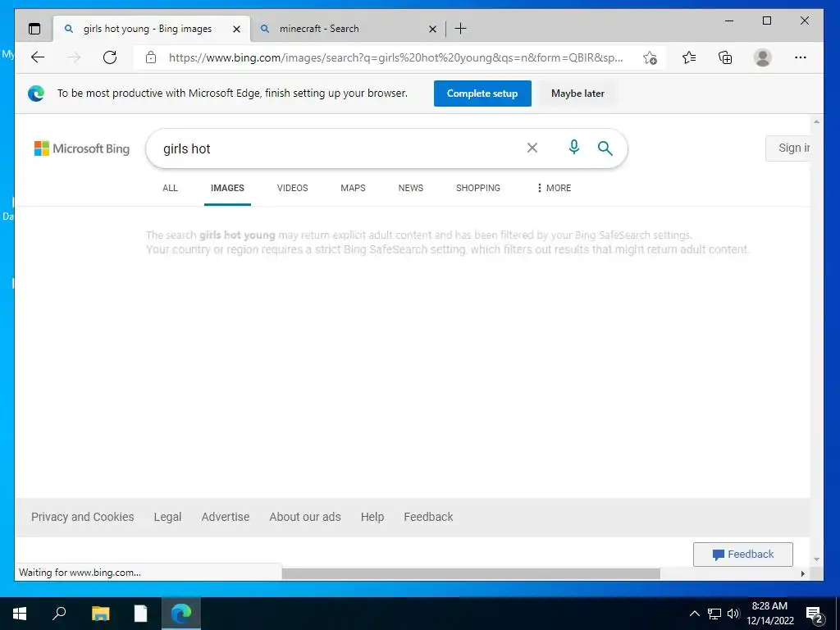Screen dimensions: 840x630
Task: Click the Sign in button
Action: pyautogui.click(x=788, y=148)
